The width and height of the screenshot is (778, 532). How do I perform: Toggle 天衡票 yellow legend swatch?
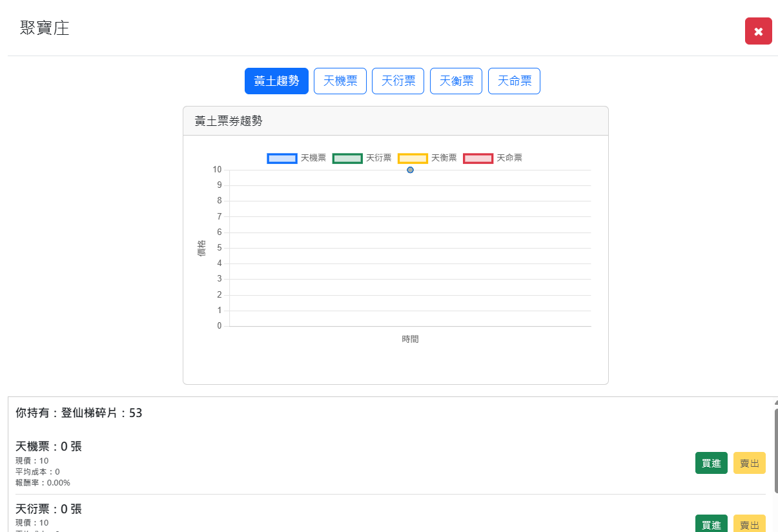click(413, 158)
